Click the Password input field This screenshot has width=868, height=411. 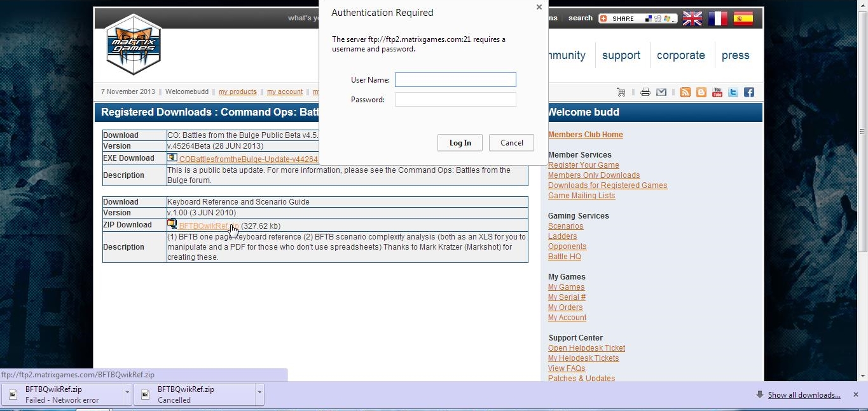coord(455,100)
